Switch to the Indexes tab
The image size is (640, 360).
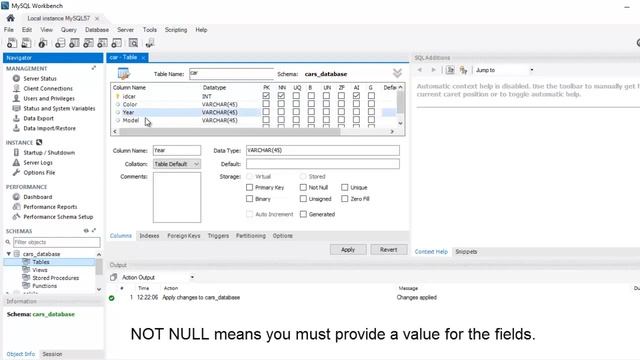point(149,236)
